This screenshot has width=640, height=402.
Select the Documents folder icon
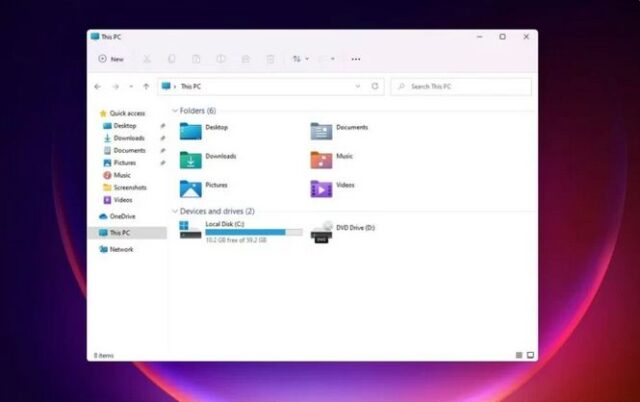click(321, 131)
